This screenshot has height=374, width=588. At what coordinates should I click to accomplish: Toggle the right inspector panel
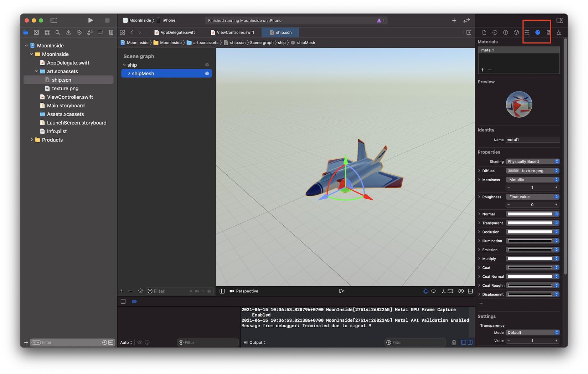pos(559,20)
